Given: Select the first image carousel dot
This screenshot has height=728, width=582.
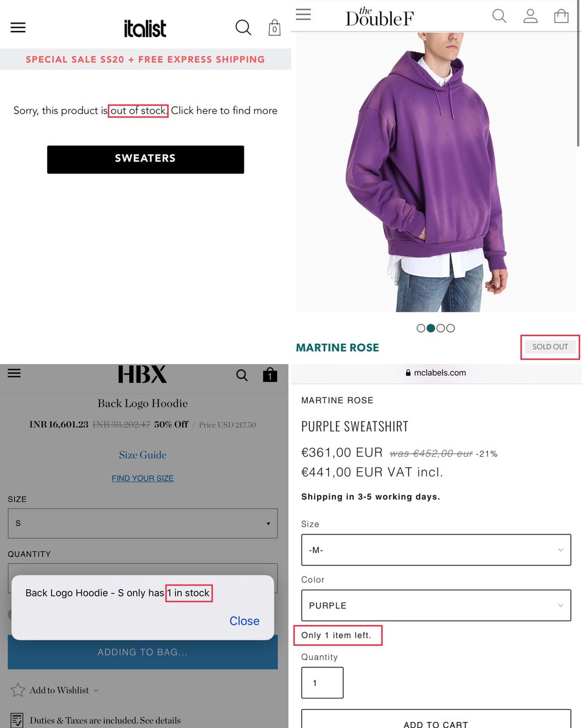Looking at the screenshot, I should [421, 328].
